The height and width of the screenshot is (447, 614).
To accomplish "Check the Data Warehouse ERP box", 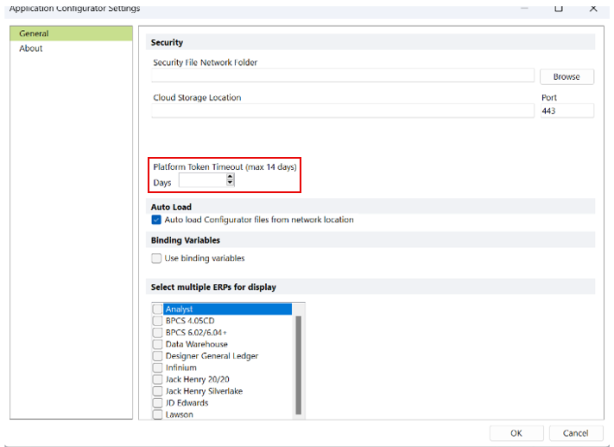I will click(x=157, y=344).
